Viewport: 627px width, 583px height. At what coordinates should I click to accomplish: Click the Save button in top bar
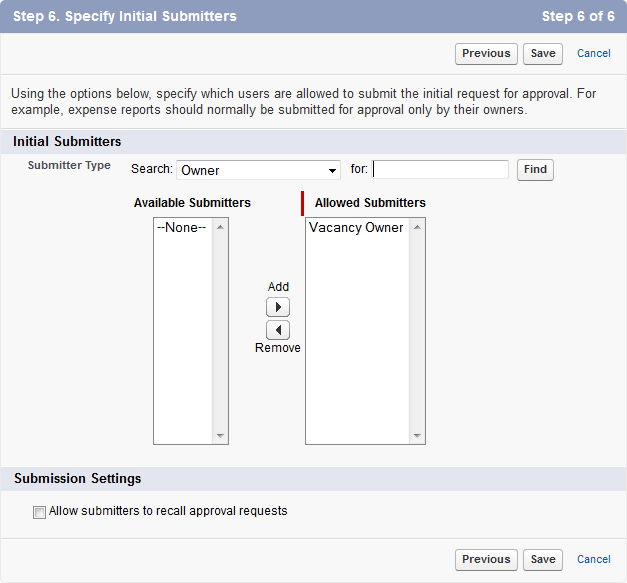(x=543, y=54)
